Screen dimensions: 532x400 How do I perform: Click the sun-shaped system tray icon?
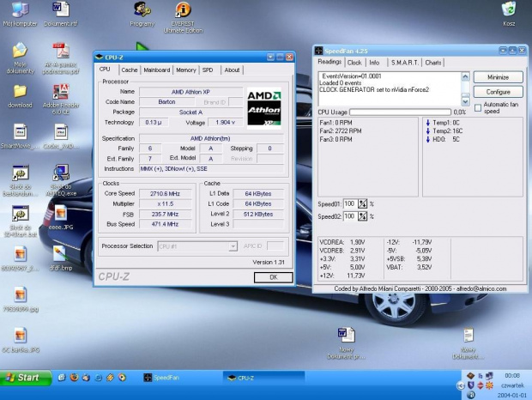(490, 385)
